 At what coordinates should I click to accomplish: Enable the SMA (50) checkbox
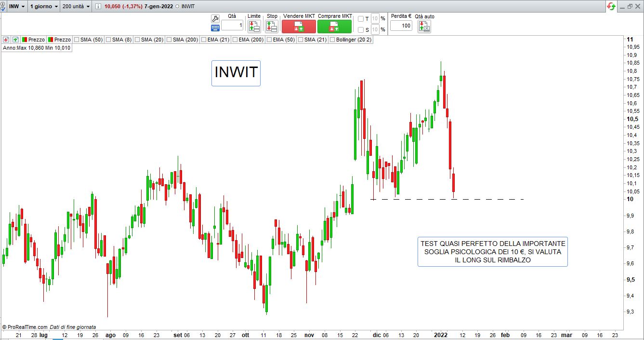coord(76,40)
